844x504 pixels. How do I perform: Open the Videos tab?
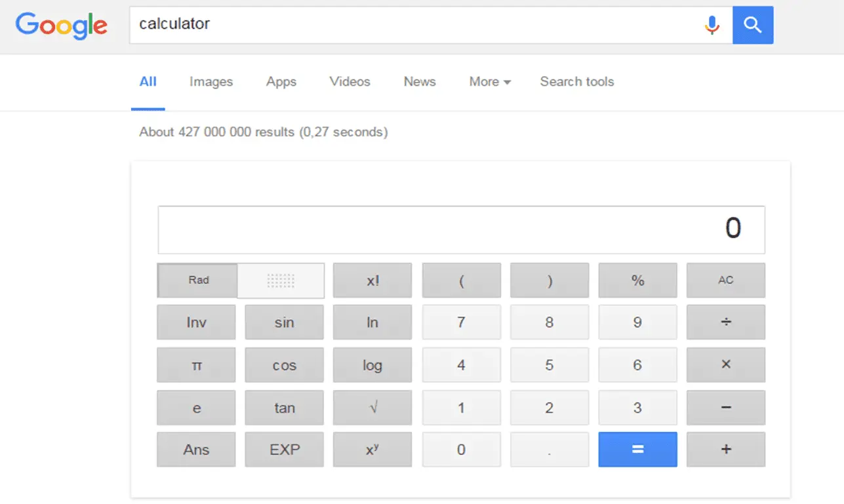tap(350, 82)
